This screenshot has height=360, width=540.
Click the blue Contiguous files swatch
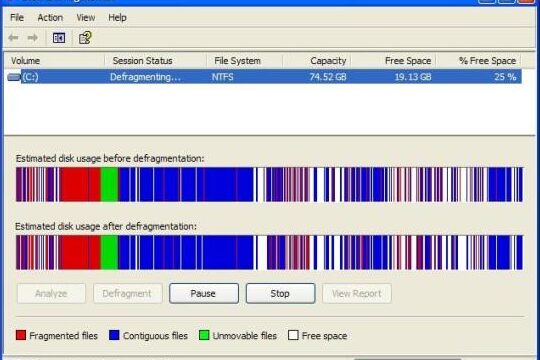(x=114, y=335)
